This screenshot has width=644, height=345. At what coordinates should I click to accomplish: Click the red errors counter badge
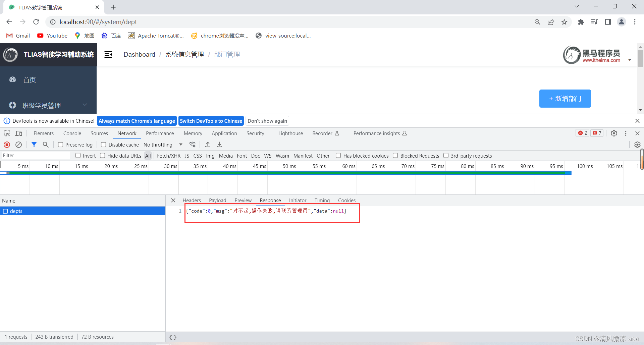click(x=583, y=133)
